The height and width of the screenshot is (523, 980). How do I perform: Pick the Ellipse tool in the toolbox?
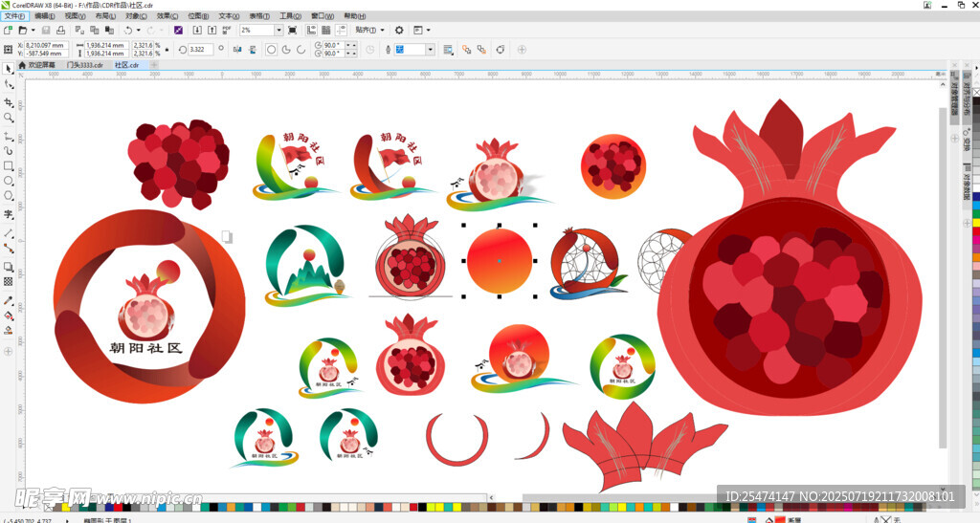[9, 182]
